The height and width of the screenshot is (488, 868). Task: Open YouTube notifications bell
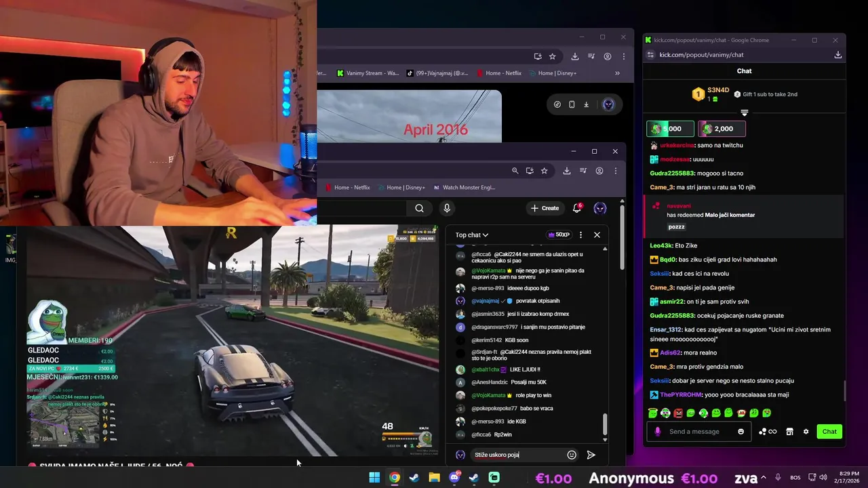point(577,208)
